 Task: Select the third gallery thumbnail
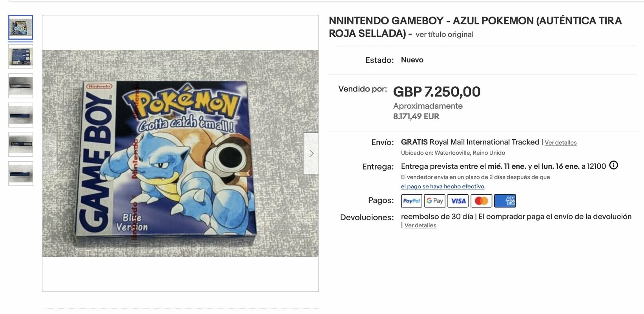pyautogui.click(x=20, y=86)
